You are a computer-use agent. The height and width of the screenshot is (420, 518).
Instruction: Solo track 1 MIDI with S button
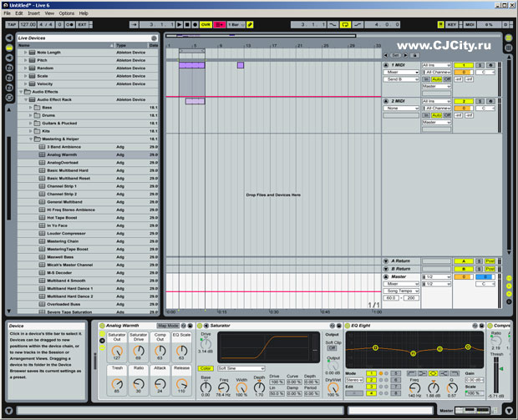pos(480,65)
